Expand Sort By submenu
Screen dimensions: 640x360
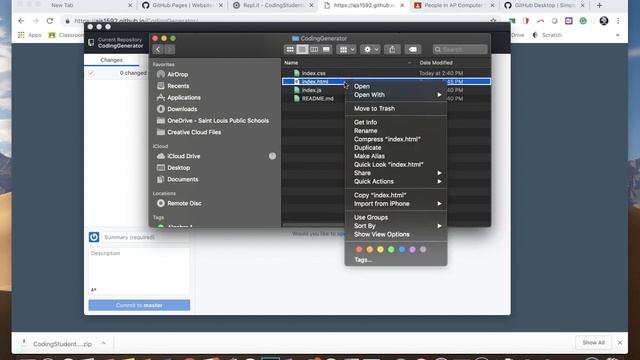click(396, 226)
